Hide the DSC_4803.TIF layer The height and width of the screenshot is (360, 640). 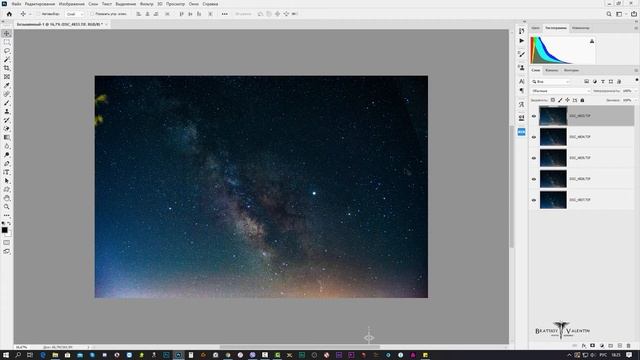point(534,116)
